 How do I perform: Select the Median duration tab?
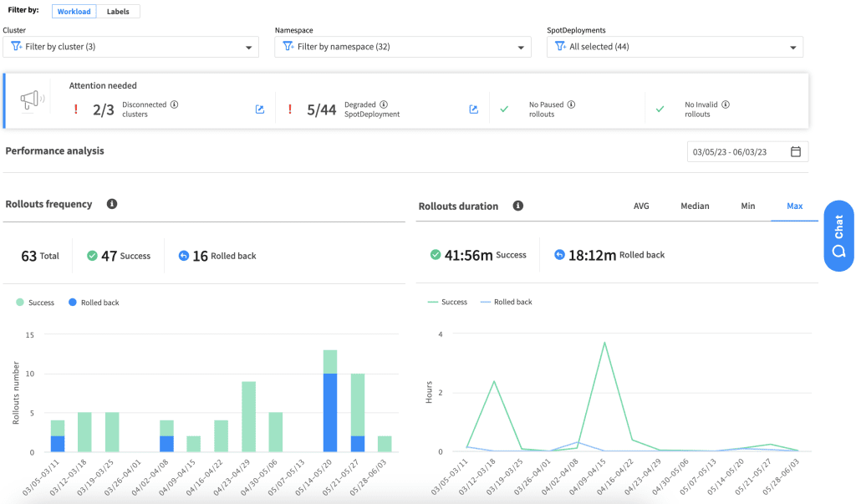pyautogui.click(x=695, y=206)
